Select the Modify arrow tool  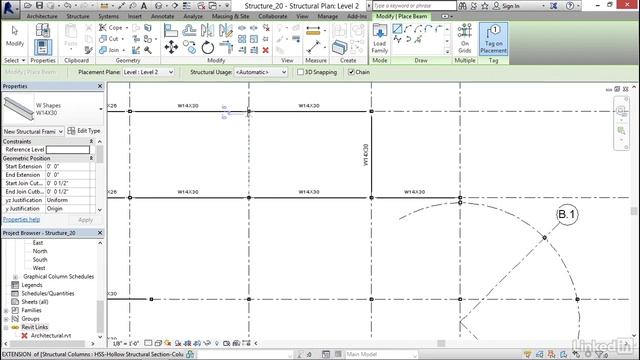point(15,36)
